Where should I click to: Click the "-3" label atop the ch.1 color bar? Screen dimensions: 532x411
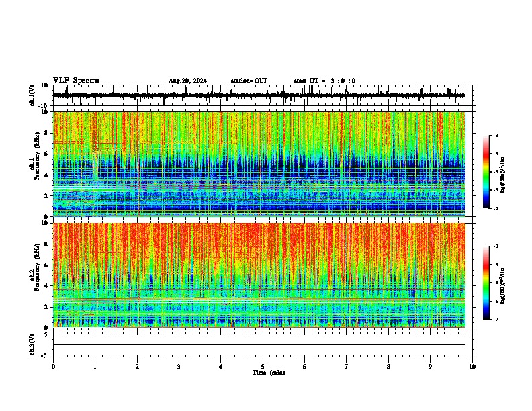coord(495,135)
